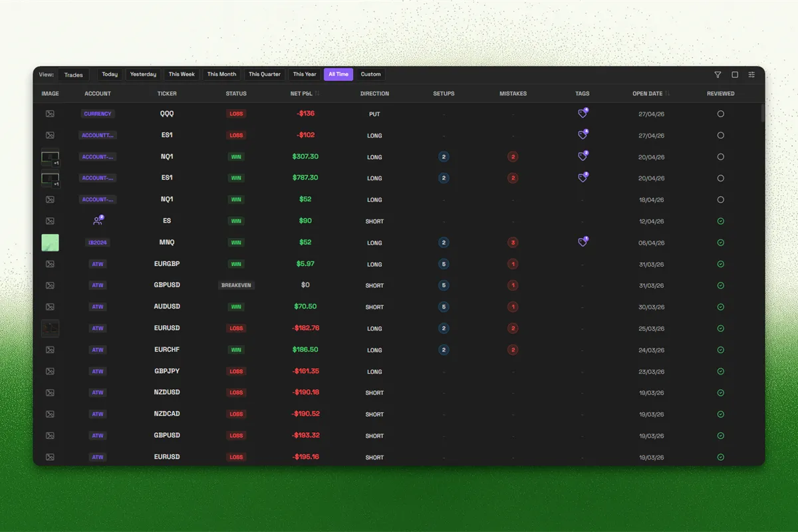This screenshot has height=532, width=798.
Task: Click tag icon in the $307.30 row
Action: tap(583, 156)
